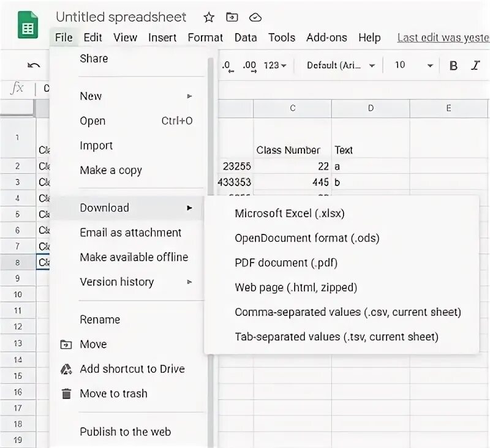This screenshot has width=490, height=448.
Task: Expand the New submenu arrow
Action: point(189,96)
